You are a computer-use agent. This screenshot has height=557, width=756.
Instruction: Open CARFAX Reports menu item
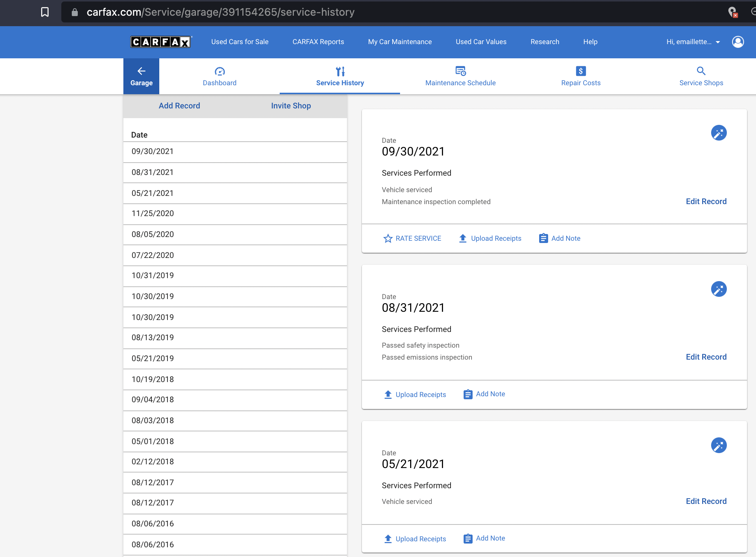(x=318, y=42)
